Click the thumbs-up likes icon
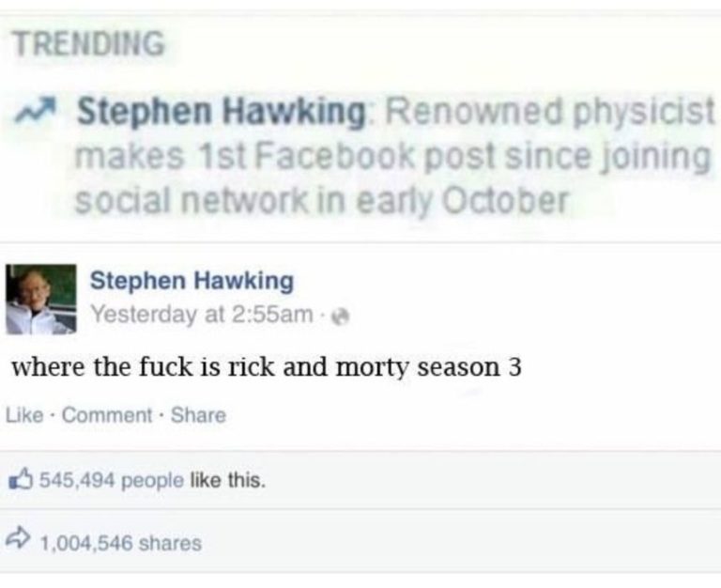The width and height of the screenshot is (721, 588). [x=21, y=479]
